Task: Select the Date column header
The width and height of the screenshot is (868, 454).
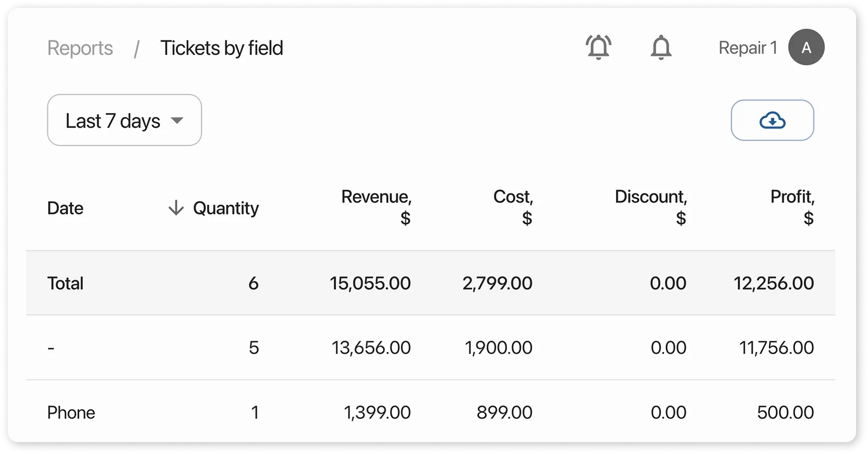Action: [x=65, y=208]
